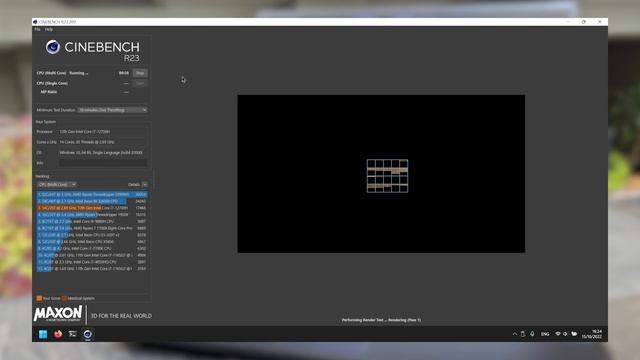Open the Windows Start menu
This screenshot has height=360, width=640.
pos(43,334)
